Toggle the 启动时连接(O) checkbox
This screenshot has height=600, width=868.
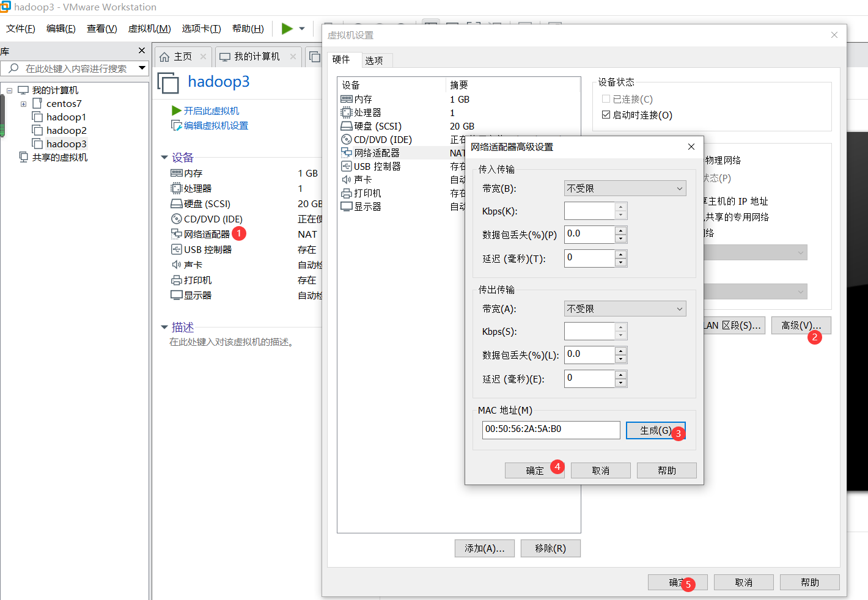606,115
